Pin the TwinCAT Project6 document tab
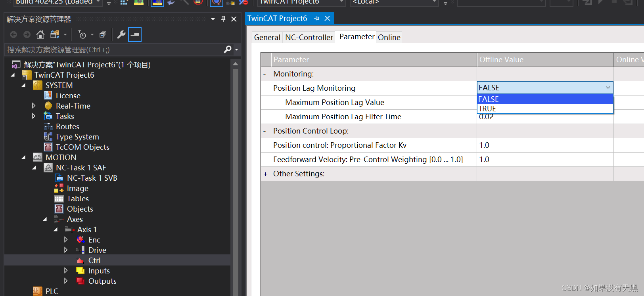 click(x=316, y=18)
